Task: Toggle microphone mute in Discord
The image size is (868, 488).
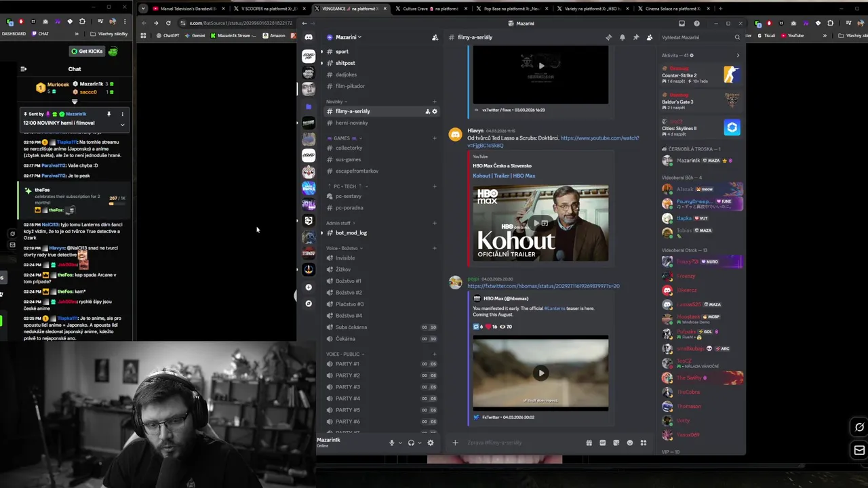Action: pyautogui.click(x=391, y=443)
